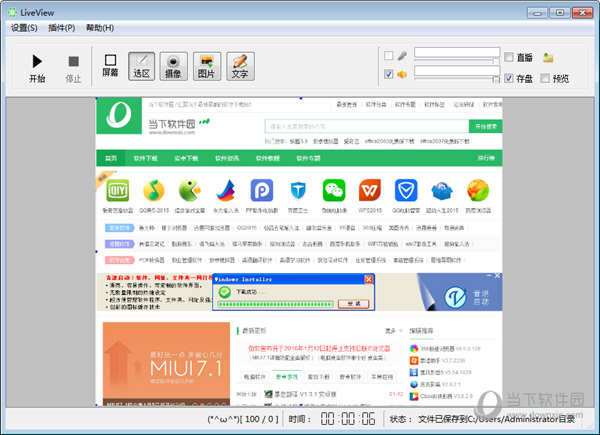Click the Baidu shield icon in the preview
Image resolution: width=600 pixels, height=435 pixels.
click(298, 191)
